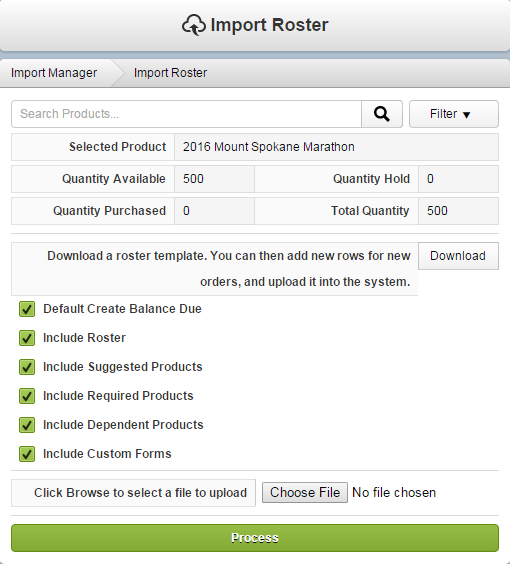Click the magnifying glass search icon
510x564 pixels.
382,114
